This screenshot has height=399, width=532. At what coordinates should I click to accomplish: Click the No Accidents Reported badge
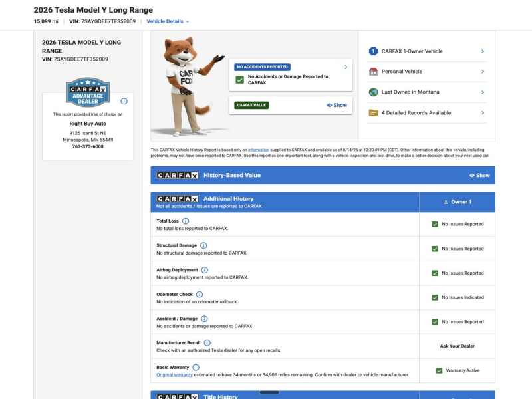262,67
